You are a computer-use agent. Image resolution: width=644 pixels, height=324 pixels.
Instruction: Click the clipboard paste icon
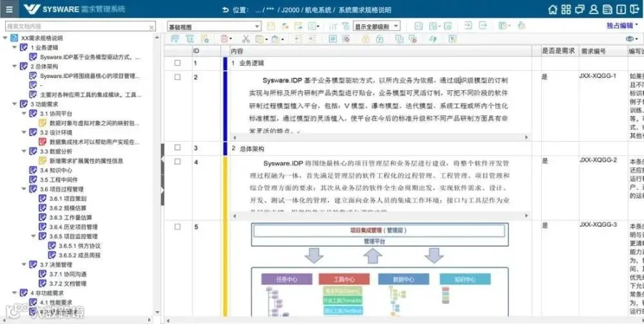pyautogui.click(x=275, y=39)
